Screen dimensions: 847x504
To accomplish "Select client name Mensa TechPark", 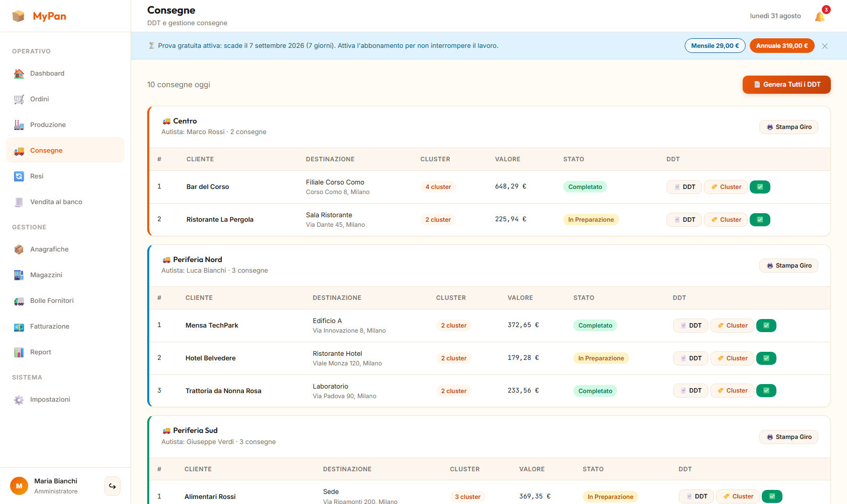I will click(212, 326).
